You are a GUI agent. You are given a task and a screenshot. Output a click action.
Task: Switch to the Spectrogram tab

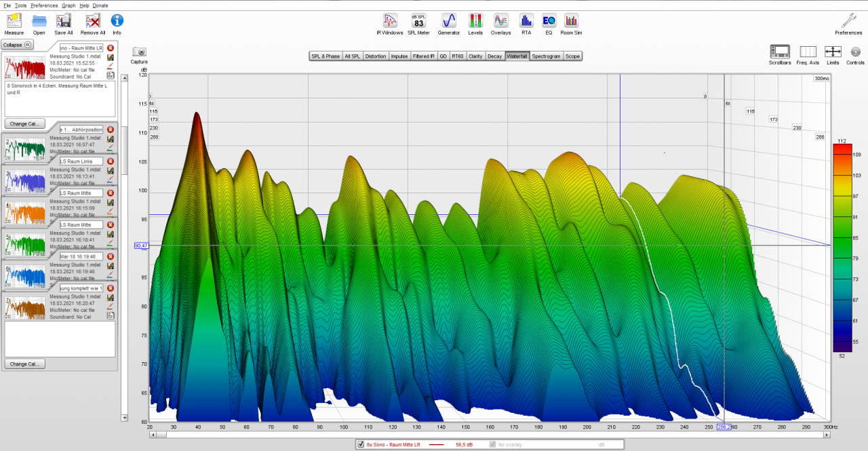coord(546,56)
